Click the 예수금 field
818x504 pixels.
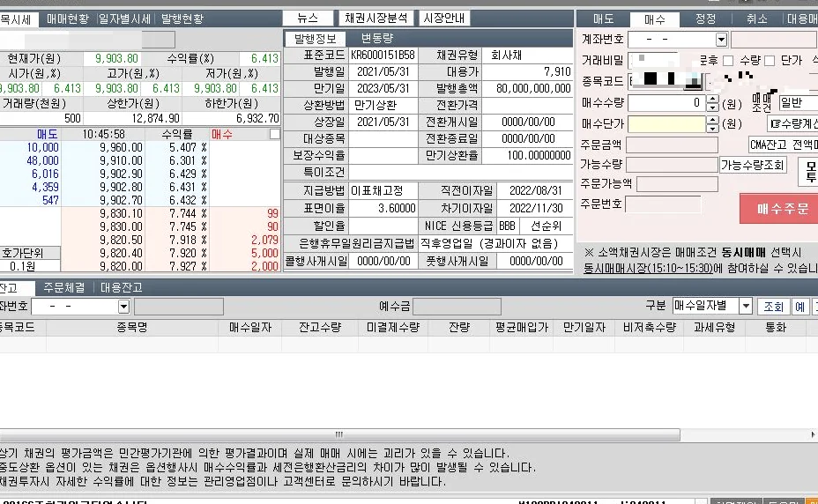(457, 307)
